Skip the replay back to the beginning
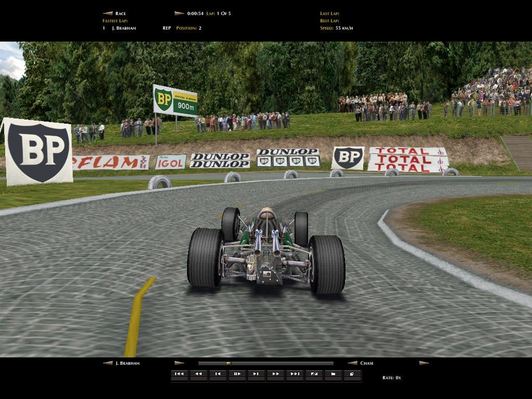 pyautogui.click(x=179, y=374)
